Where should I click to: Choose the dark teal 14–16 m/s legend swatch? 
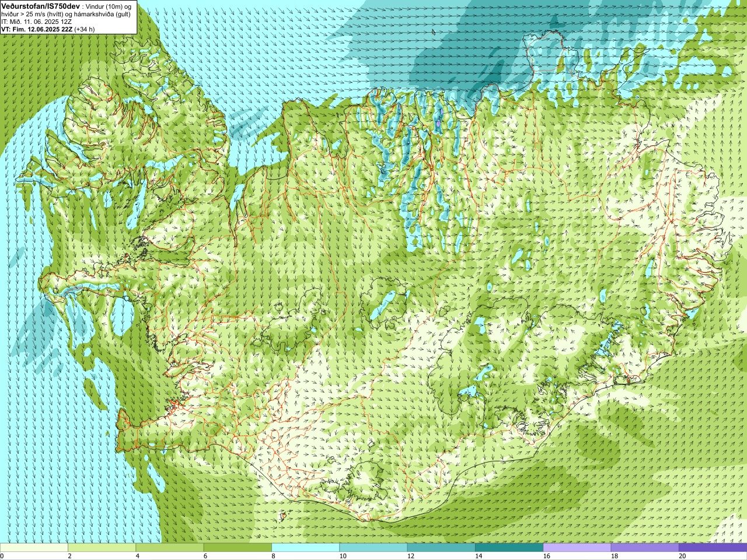pos(509,548)
